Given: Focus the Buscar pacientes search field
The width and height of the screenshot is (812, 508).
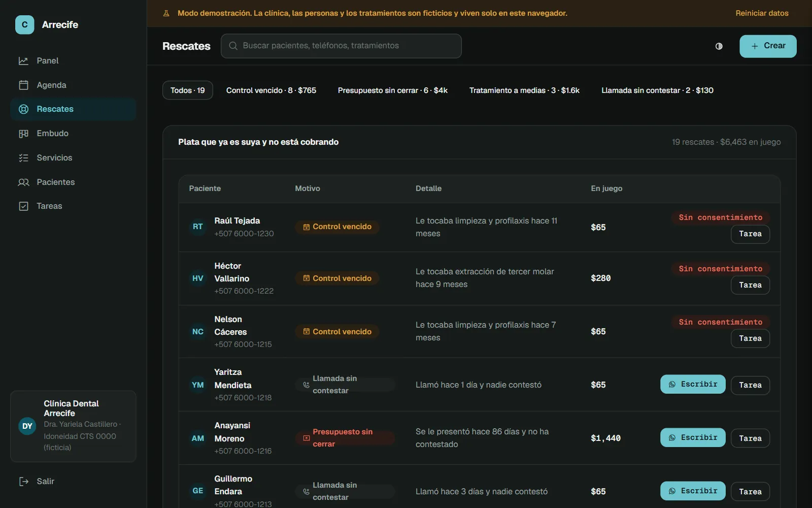Looking at the screenshot, I should [341, 46].
